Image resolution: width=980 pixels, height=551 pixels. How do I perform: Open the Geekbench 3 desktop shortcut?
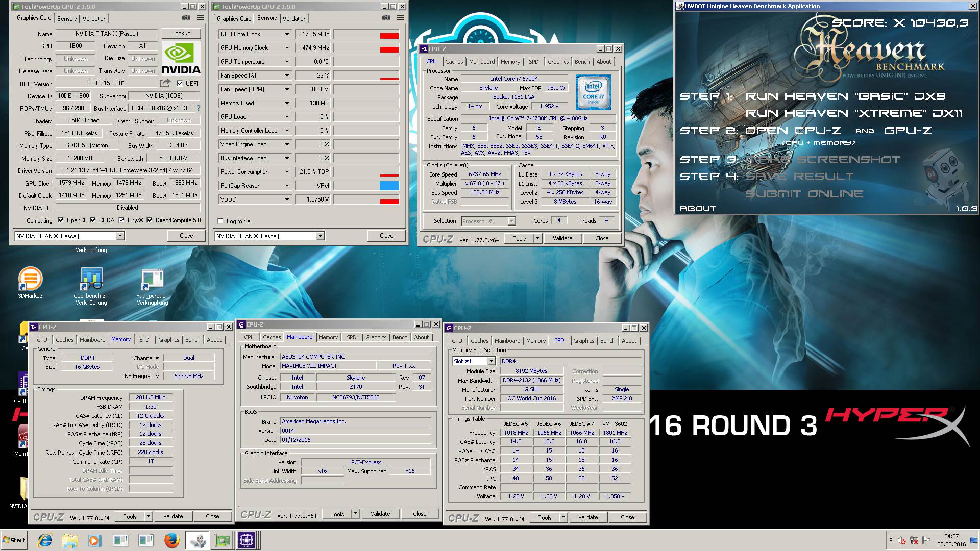[91, 286]
